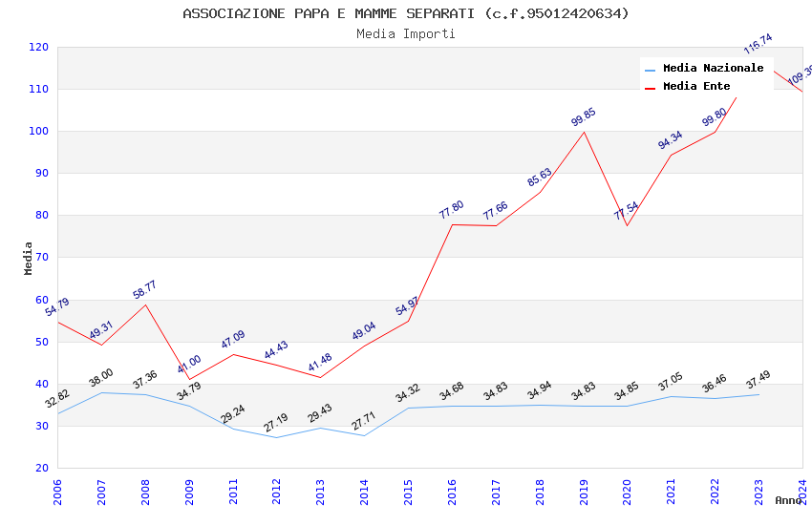
Task: Click the 54.97 data label
Action: 407,305
